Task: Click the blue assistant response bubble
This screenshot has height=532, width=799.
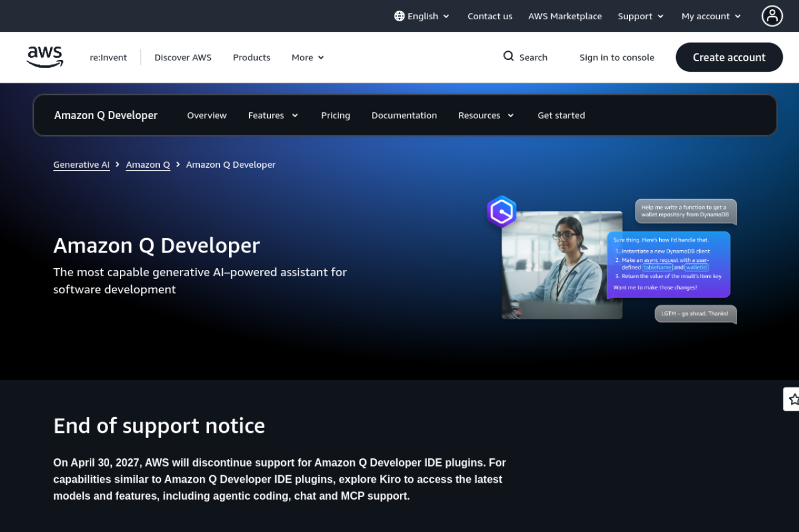Action: pyautogui.click(x=669, y=264)
